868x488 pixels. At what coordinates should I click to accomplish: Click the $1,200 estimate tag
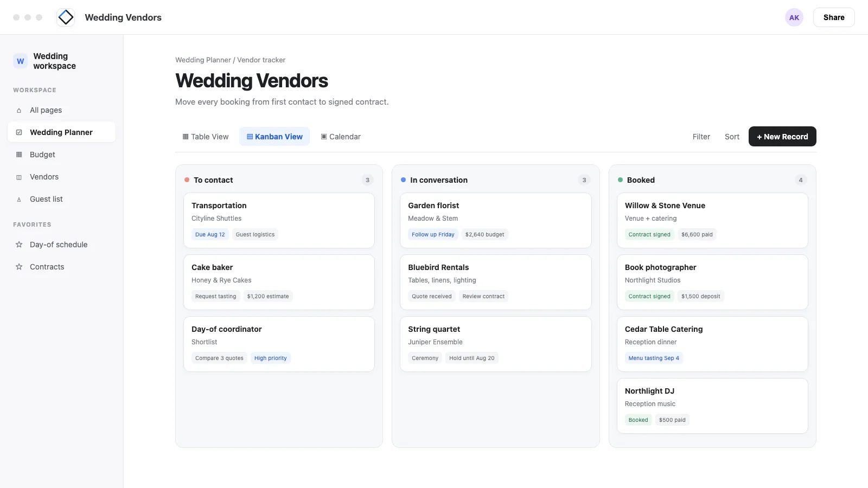pos(268,297)
